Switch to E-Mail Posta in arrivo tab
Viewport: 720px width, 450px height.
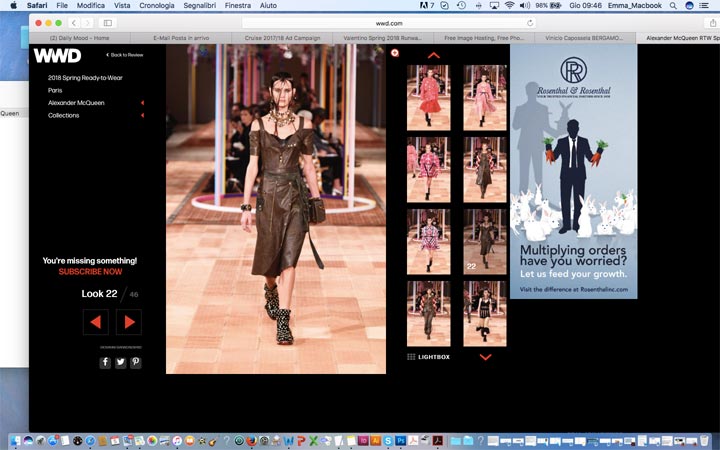point(181,38)
